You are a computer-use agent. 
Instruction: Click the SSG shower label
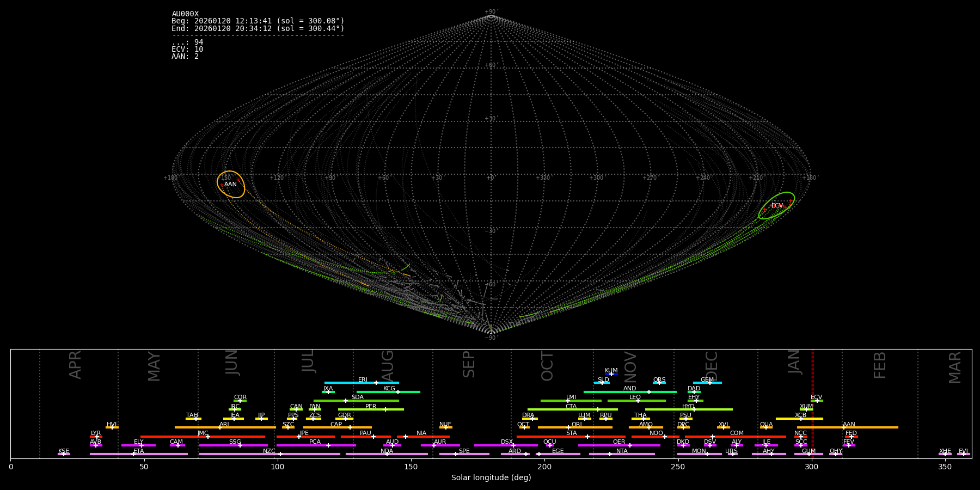tap(235, 442)
